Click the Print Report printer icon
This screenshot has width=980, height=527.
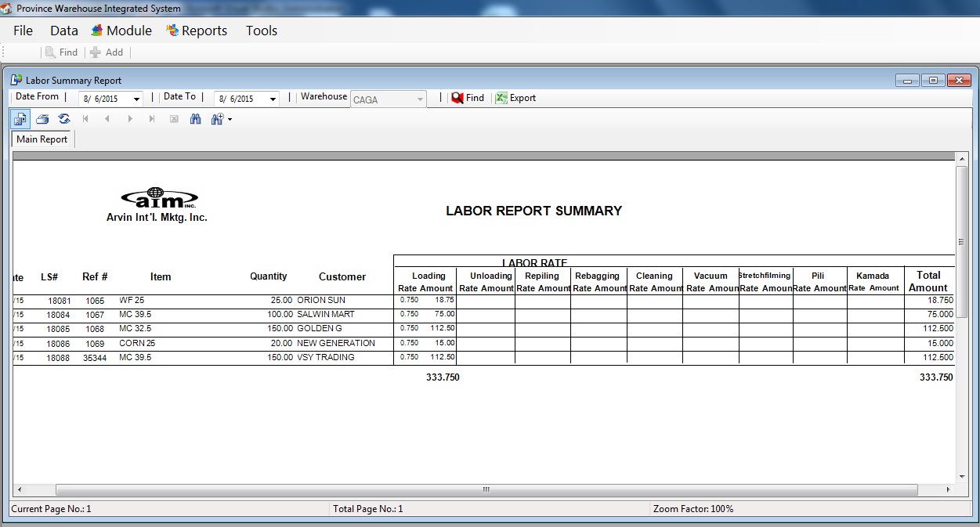42,119
